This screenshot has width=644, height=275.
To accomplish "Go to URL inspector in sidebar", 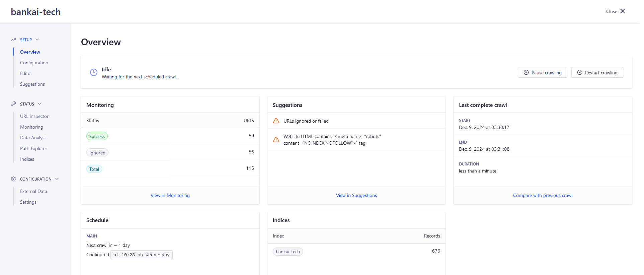I will 34,116.
